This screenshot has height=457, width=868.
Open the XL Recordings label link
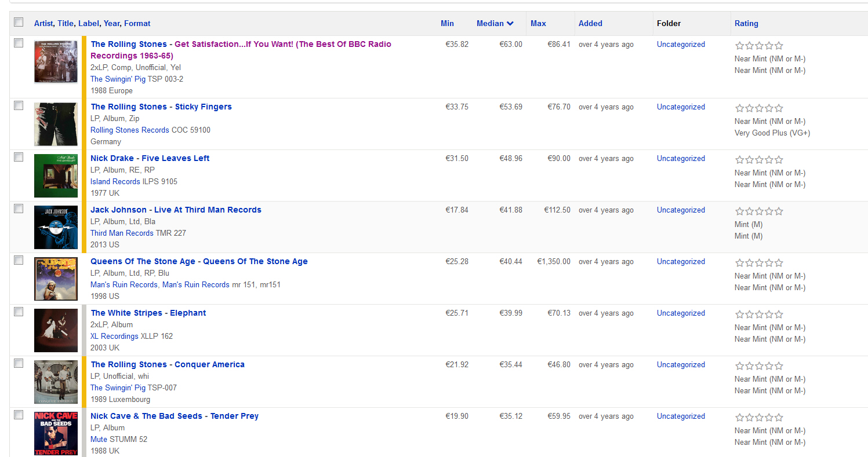pyautogui.click(x=114, y=336)
